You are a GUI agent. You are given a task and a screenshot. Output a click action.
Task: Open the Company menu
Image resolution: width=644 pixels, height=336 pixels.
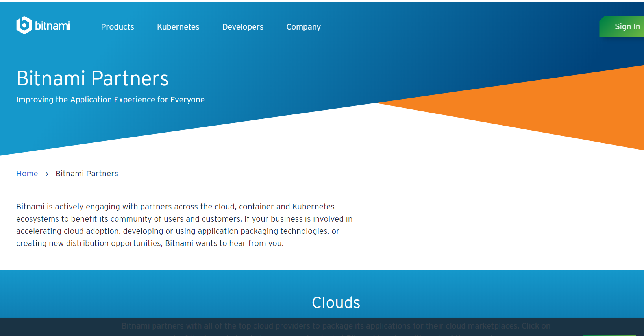click(x=303, y=27)
